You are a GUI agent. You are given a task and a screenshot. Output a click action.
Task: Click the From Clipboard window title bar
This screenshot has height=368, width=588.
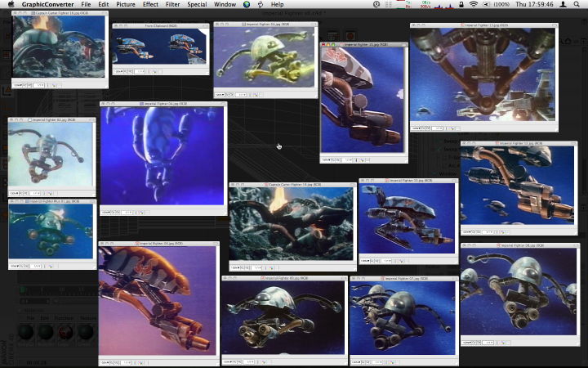[x=161, y=25]
